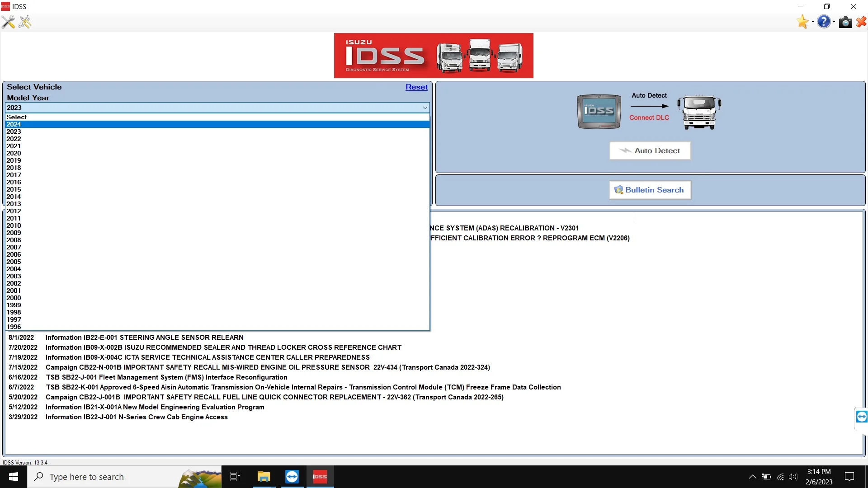Click the red X exit icon in toolbar
The height and width of the screenshot is (488, 868).
[861, 22]
